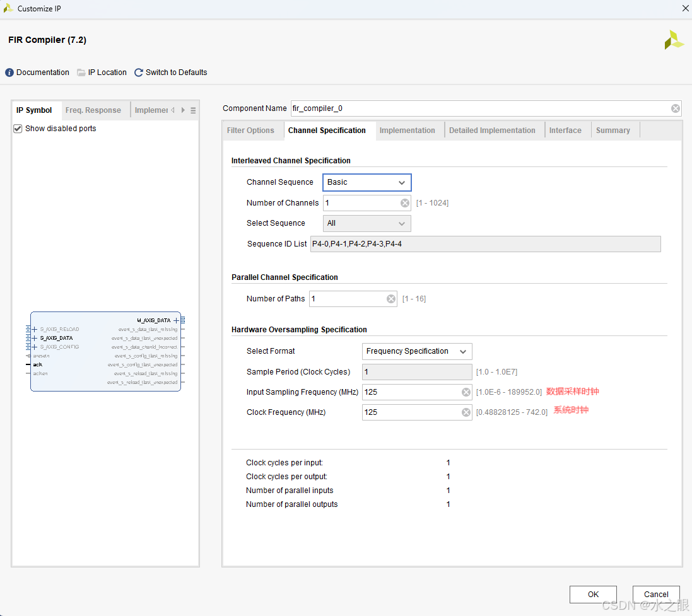Click the Cancel button
This screenshot has width=692, height=616.
click(656, 595)
